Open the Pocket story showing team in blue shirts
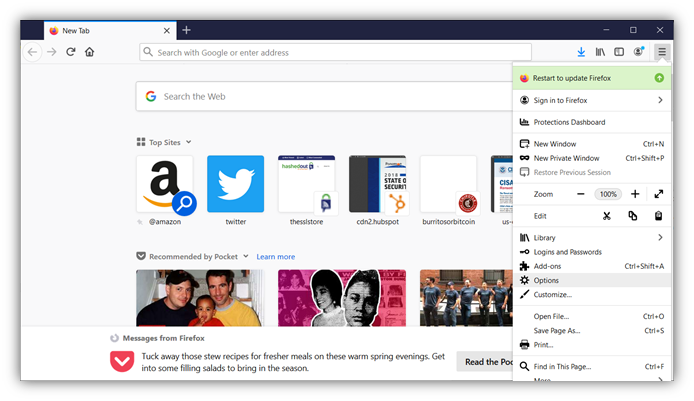This screenshot has height=401, width=694. (x=466, y=298)
